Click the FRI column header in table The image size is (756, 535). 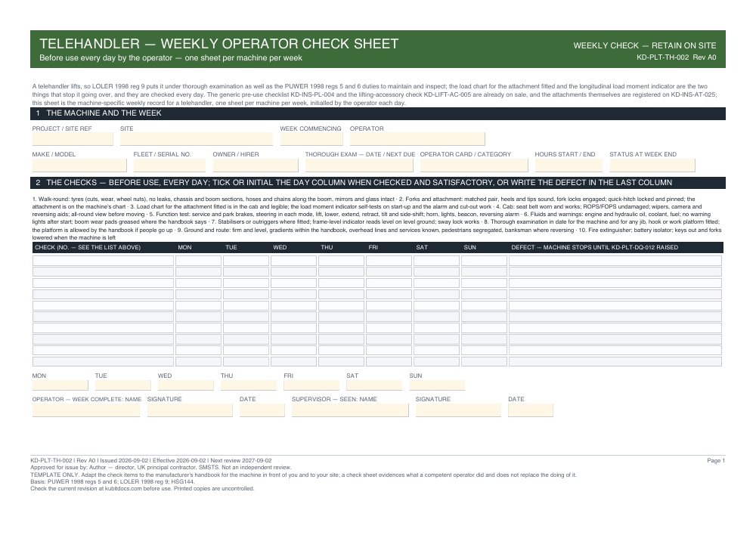[x=373, y=247]
